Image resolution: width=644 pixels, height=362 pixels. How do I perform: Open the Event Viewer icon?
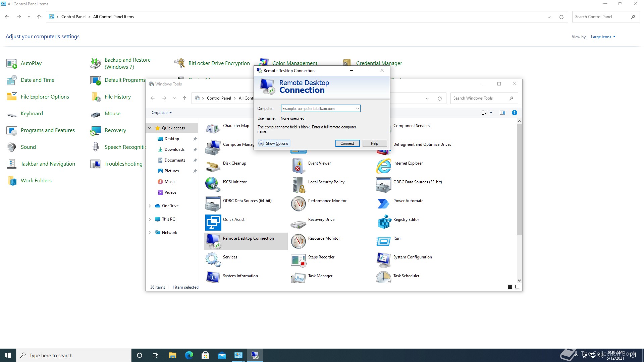click(298, 166)
